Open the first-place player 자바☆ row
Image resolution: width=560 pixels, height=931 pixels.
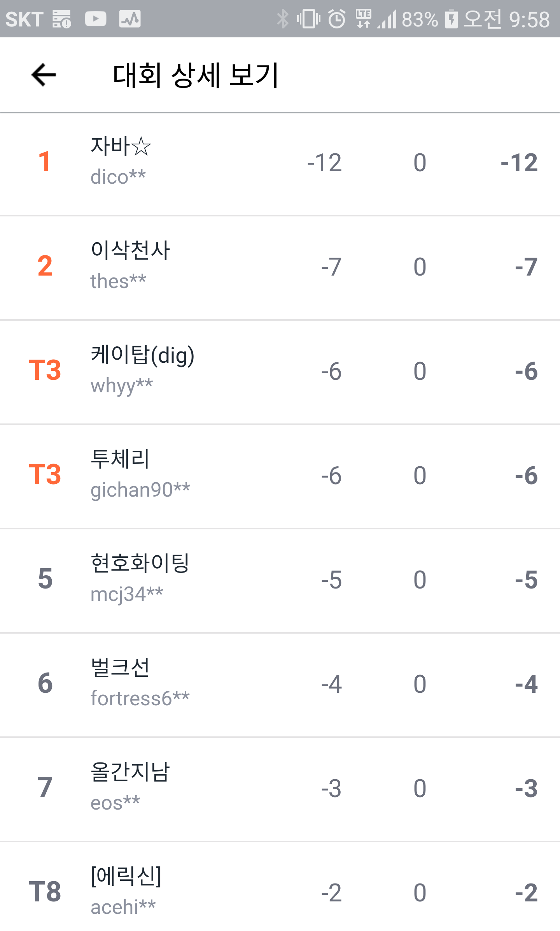click(280, 163)
